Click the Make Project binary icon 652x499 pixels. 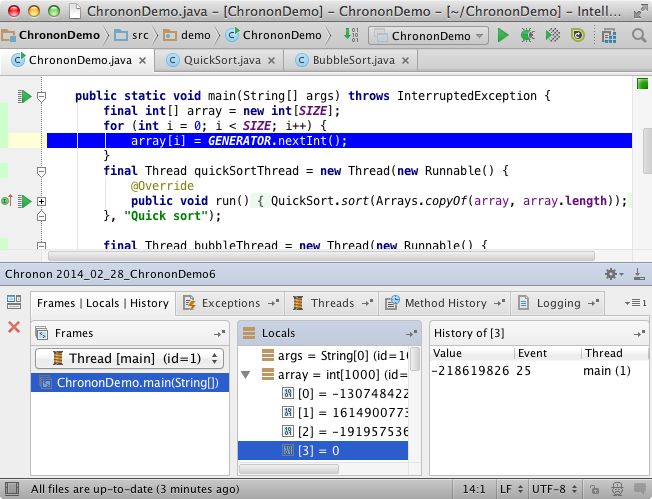(351, 35)
